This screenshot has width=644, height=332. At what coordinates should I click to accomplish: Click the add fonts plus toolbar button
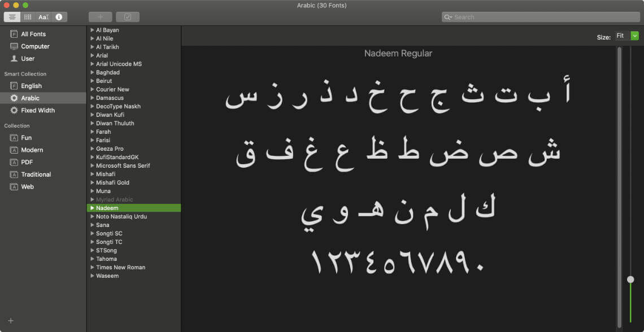(x=100, y=17)
